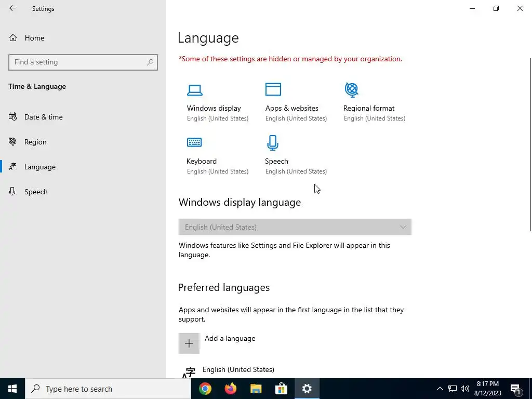The image size is (532, 399).
Task: Click the Preferred languages heading
Action: 223,287
